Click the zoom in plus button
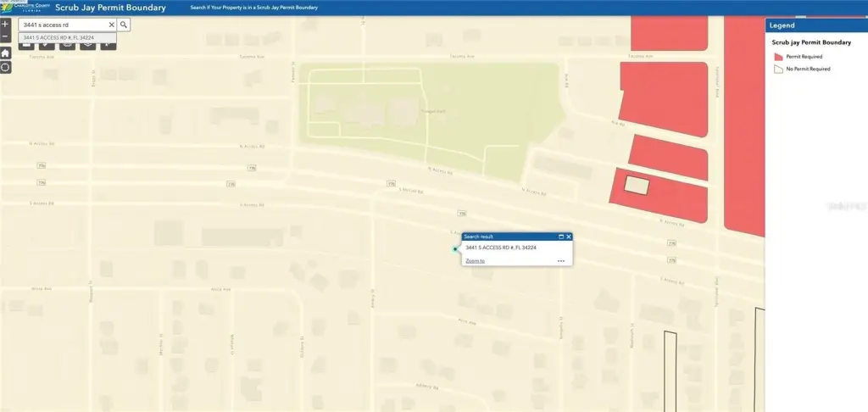 tap(5, 25)
